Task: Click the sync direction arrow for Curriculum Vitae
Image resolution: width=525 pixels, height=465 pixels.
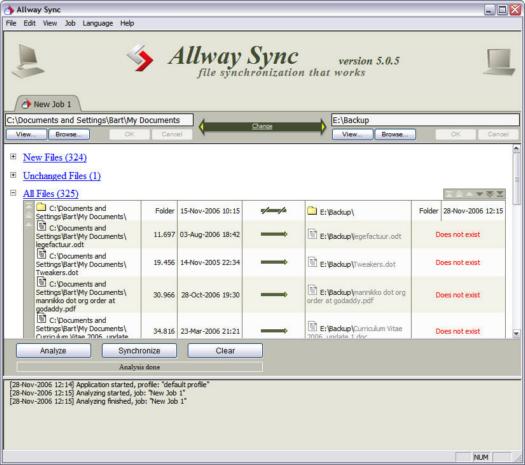Action: 274,331
